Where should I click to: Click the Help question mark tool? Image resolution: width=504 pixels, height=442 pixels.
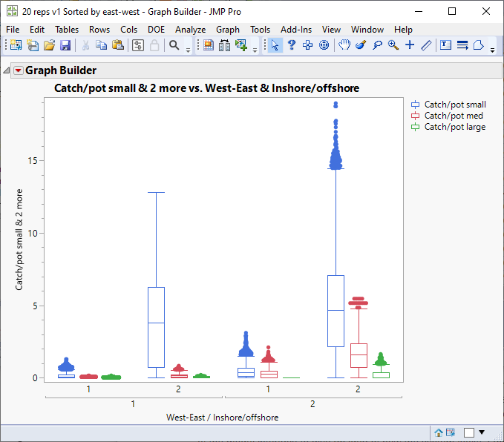click(292, 45)
